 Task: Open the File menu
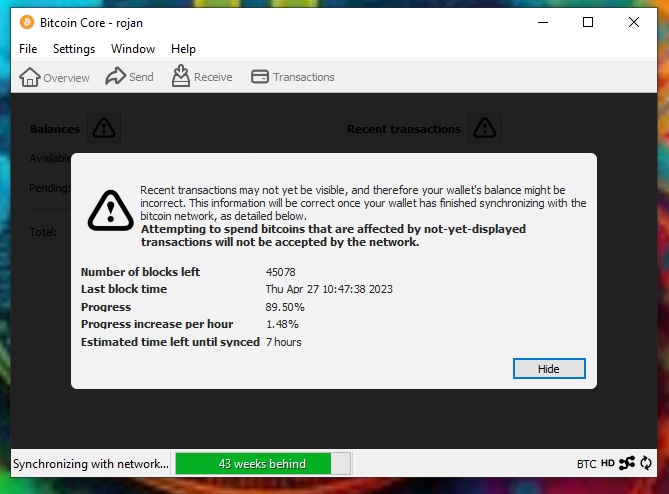(28, 49)
